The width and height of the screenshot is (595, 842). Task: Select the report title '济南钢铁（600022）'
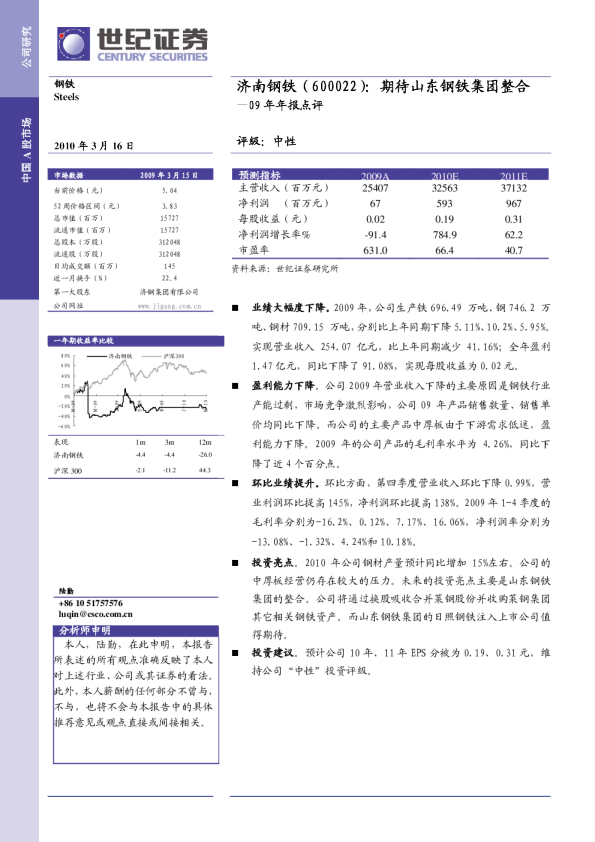303,86
